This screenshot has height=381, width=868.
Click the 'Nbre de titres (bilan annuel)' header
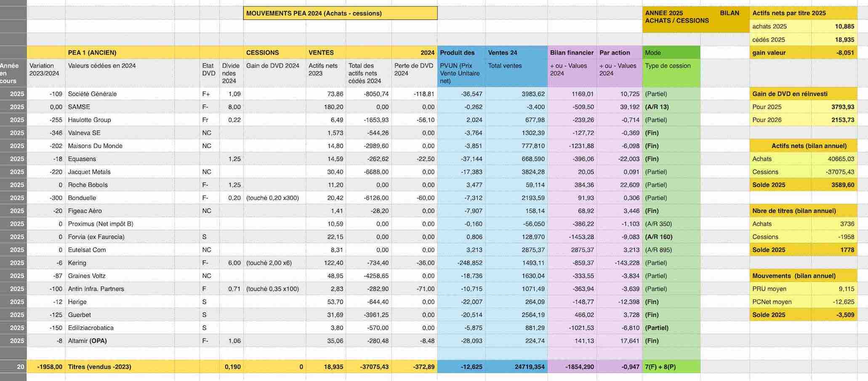tap(803, 211)
